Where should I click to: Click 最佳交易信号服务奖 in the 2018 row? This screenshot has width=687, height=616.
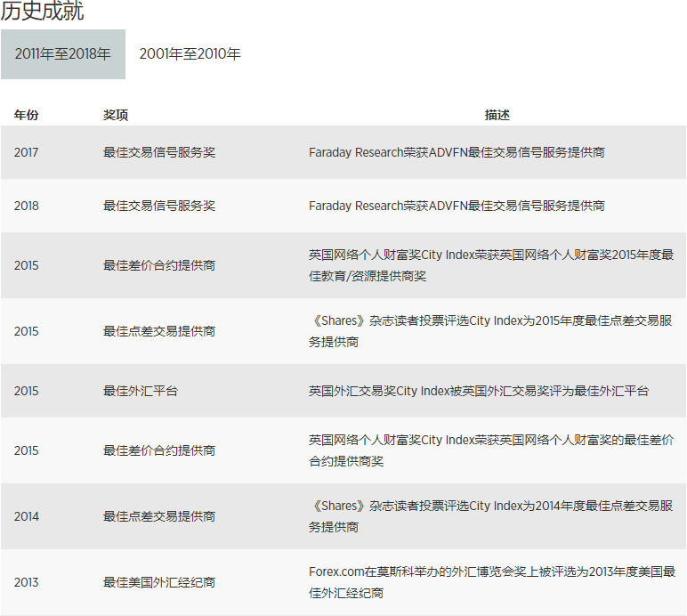click(x=159, y=206)
